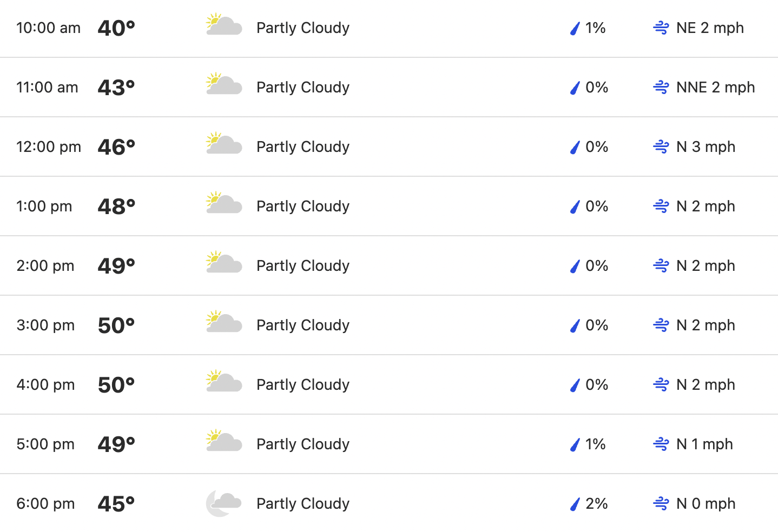Click the raindrop icon in the 5:00 pm row
Image resolution: width=778 pixels, height=532 pixels.
(575, 444)
